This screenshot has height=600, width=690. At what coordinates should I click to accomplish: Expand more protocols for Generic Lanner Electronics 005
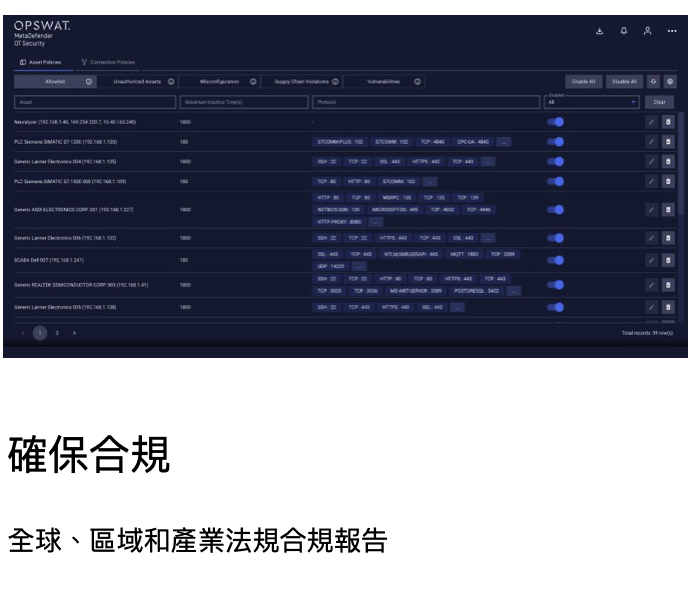coord(457,307)
